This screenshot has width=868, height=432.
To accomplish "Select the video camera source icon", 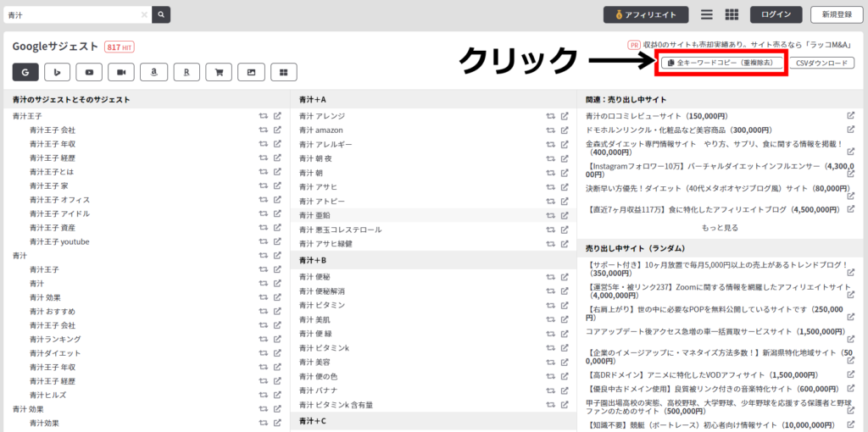I will point(121,72).
